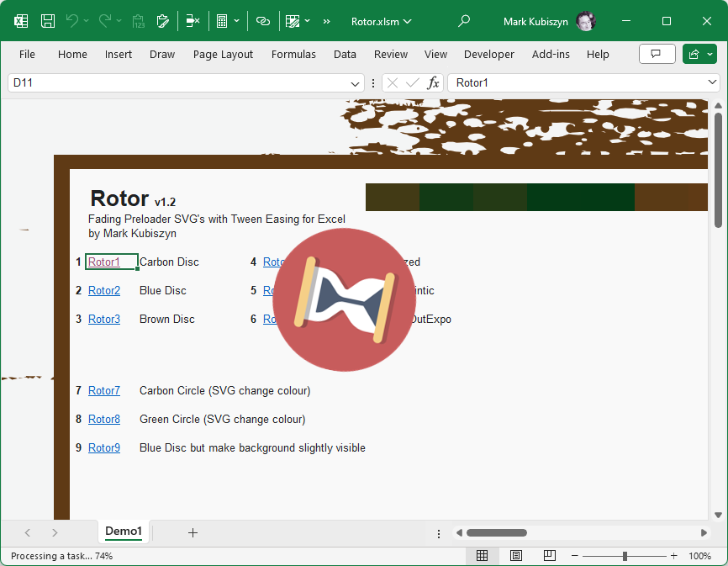Follow the Rotor9 hyperlink
Viewport: 728px width, 566px height.
104,447
